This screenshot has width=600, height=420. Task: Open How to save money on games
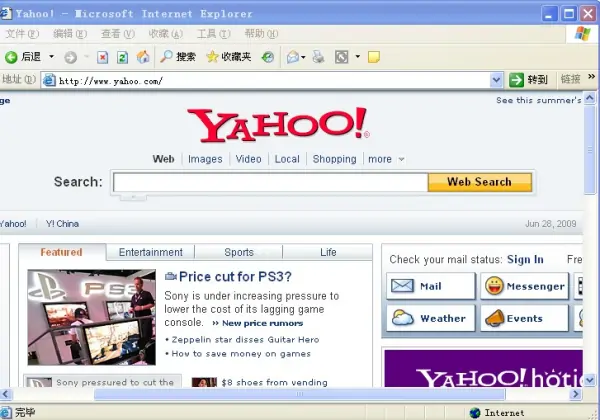click(x=241, y=354)
